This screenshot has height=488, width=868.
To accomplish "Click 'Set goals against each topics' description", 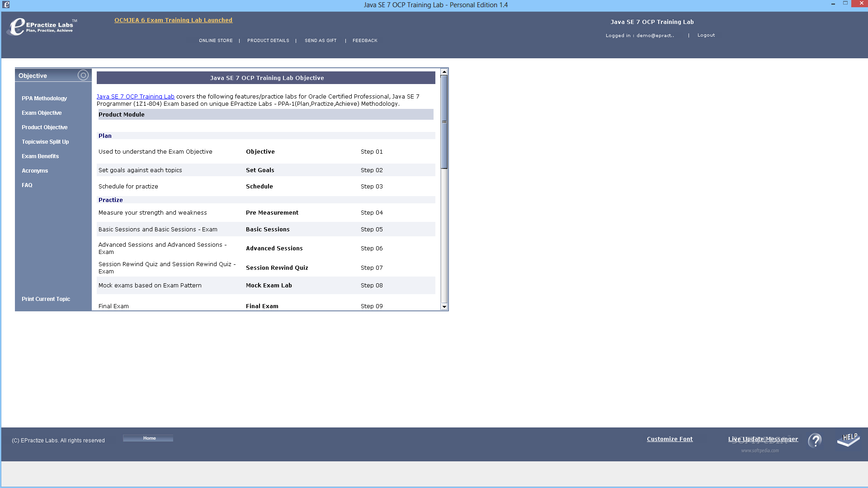I will 140,170.
